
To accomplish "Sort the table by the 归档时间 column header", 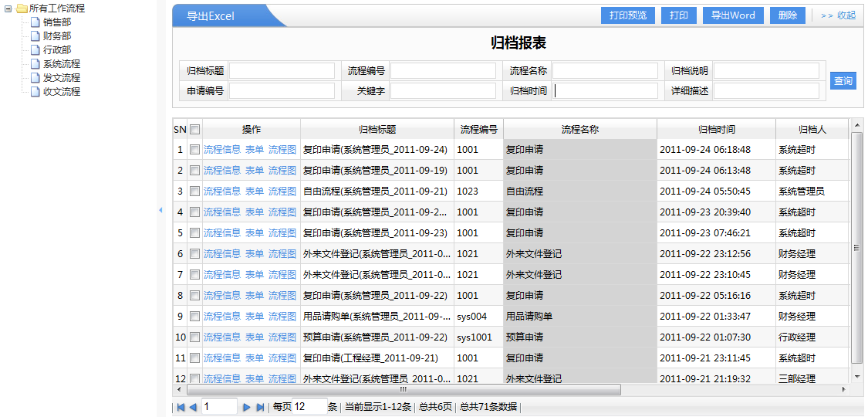I will pos(716,130).
